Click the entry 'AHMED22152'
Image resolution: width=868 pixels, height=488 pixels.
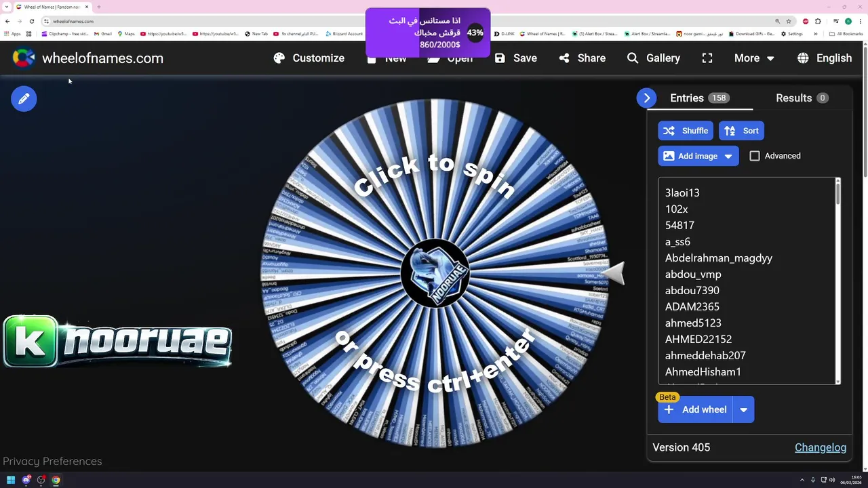(x=698, y=340)
